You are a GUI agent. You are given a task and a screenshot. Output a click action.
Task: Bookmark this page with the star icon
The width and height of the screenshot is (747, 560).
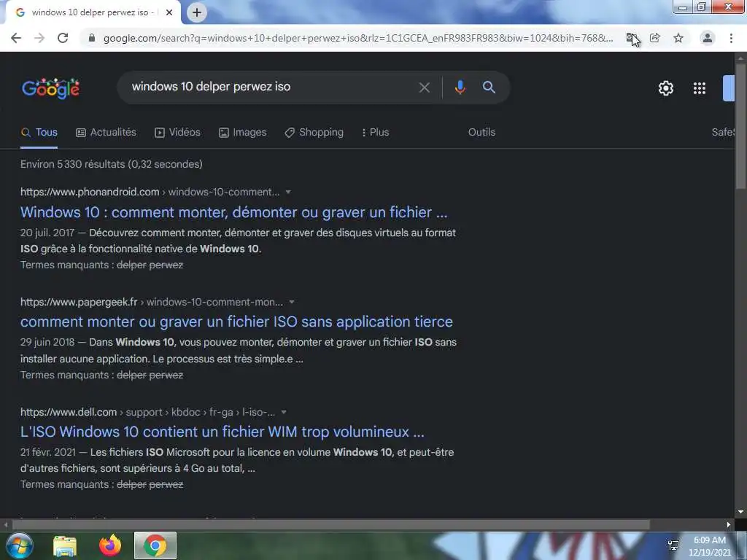tap(678, 38)
